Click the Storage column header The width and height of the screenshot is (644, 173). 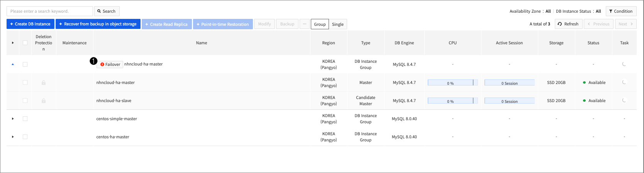coord(556,43)
